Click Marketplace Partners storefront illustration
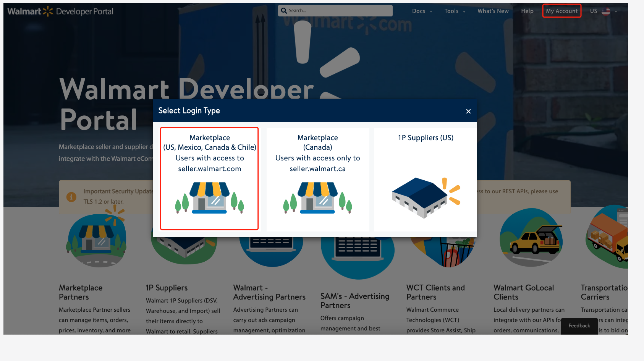The image size is (644, 361). click(96, 237)
